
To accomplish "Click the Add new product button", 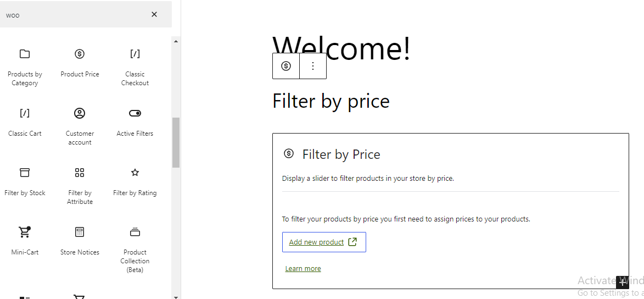I will point(324,242).
